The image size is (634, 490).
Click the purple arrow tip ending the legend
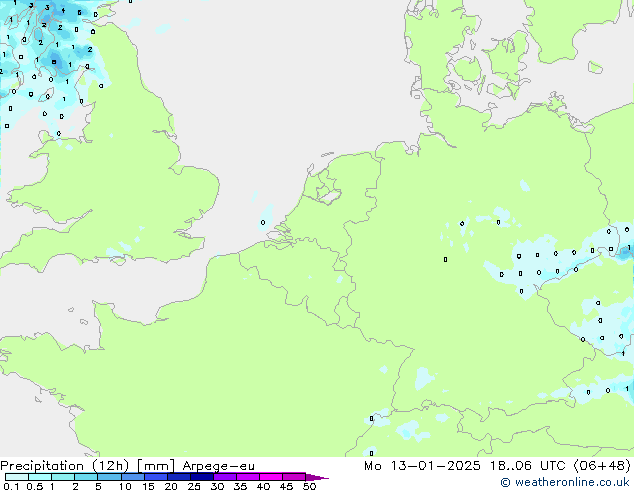(317, 477)
